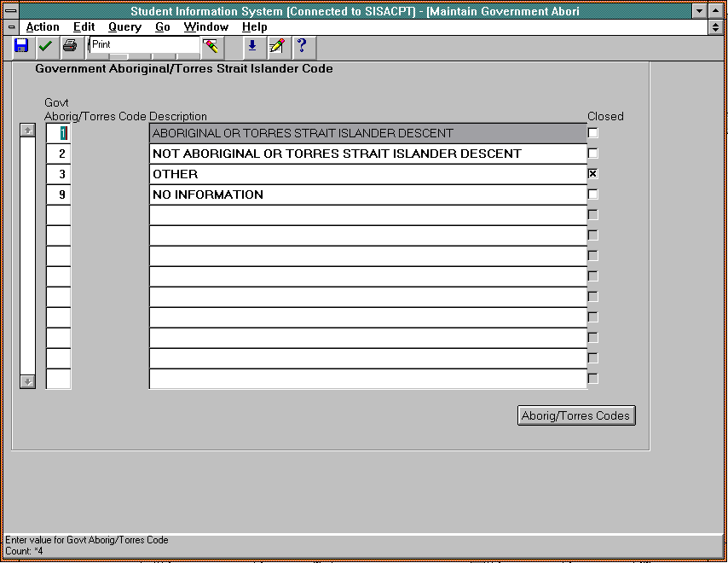The height and width of the screenshot is (563, 728).
Task: Click the Print printer icon
Action: coord(69,45)
